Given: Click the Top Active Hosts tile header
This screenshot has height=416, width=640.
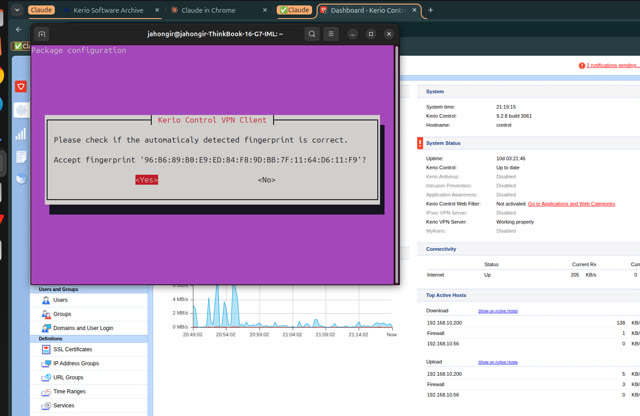Looking at the screenshot, I should [528, 295].
